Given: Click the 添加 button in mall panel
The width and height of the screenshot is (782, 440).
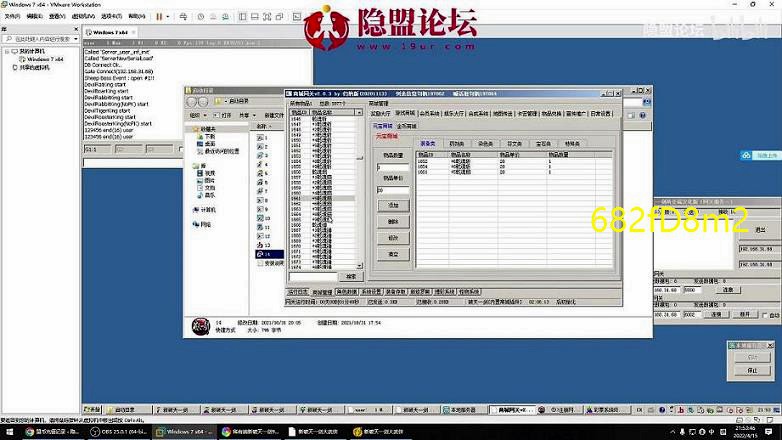Looking at the screenshot, I should (x=393, y=205).
